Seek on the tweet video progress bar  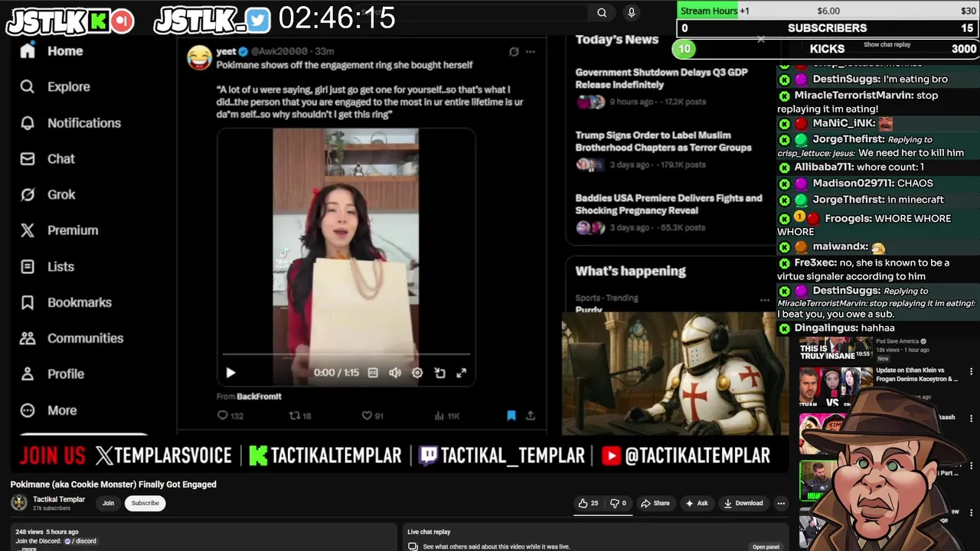tap(346, 354)
